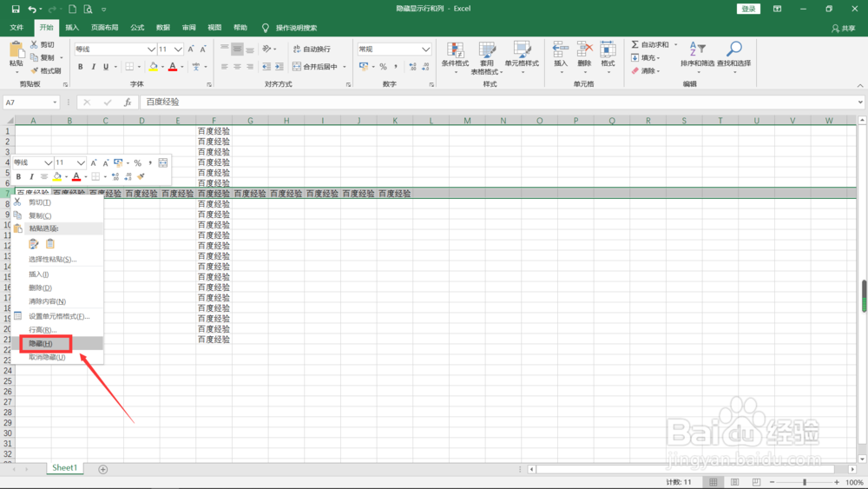The image size is (868, 489).
Task: Choose Format Cells (设置单元格格式) in context menu
Action: coord(57,316)
